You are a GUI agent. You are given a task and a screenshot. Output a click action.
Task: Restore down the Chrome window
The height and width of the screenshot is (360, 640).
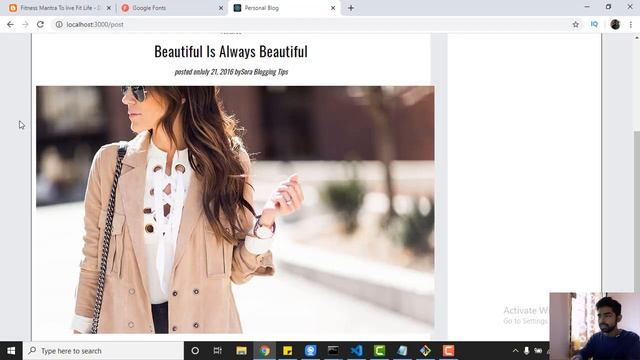click(x=608, y=7)
